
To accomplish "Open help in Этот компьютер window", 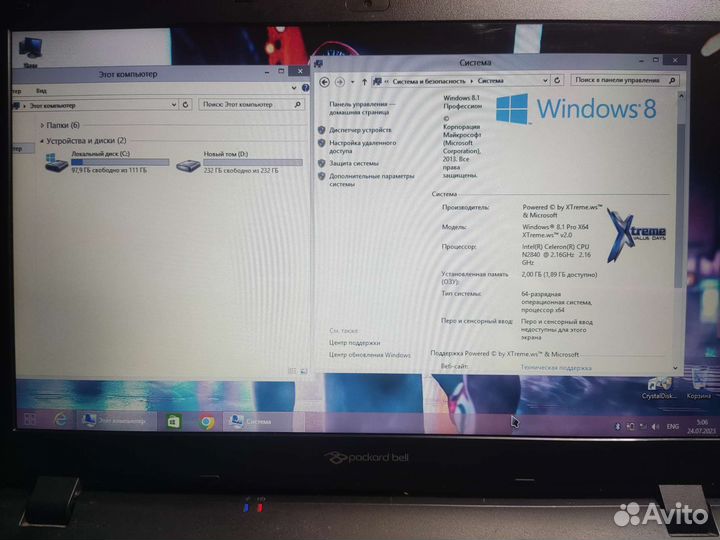I will pos(305,88).
